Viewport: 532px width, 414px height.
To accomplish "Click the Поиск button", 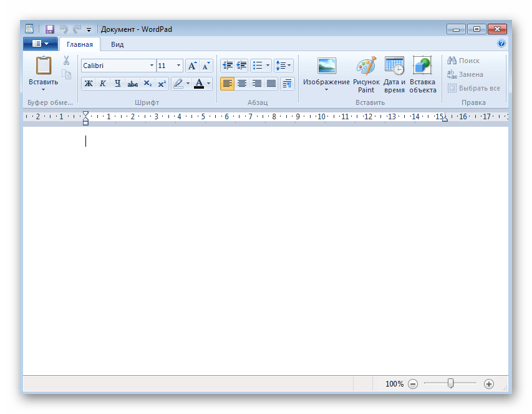I will [463, 61].
